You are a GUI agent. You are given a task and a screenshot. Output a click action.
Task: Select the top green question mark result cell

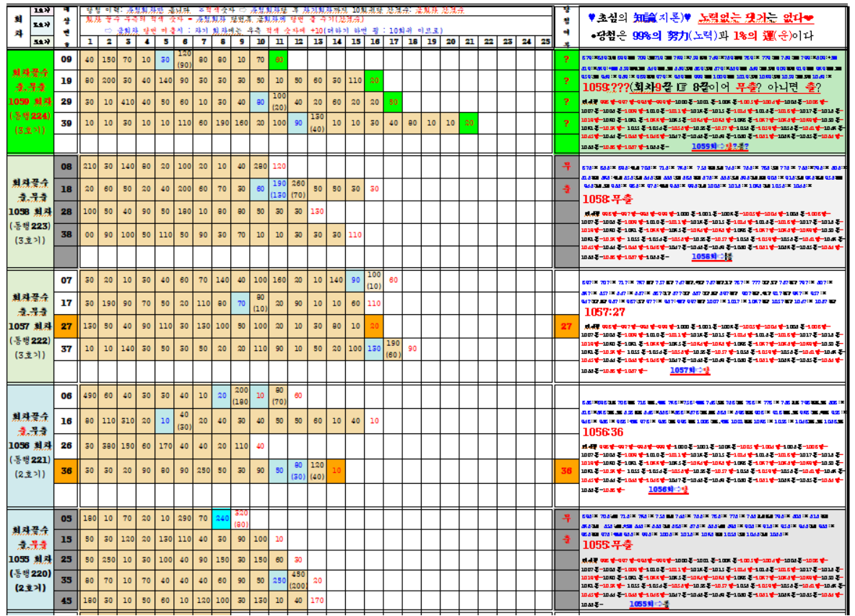566,59
